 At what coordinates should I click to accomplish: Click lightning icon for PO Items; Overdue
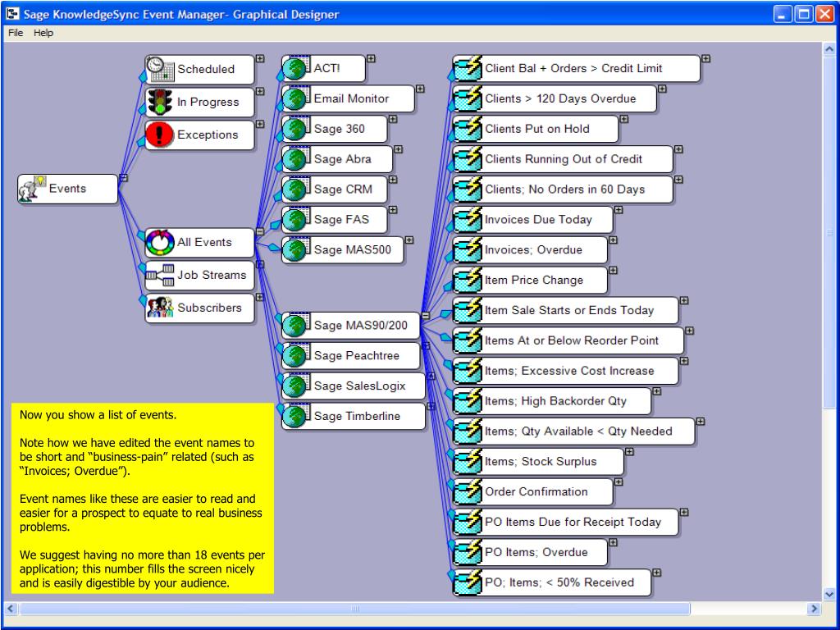pyautogui.click(x=468, y=552)
